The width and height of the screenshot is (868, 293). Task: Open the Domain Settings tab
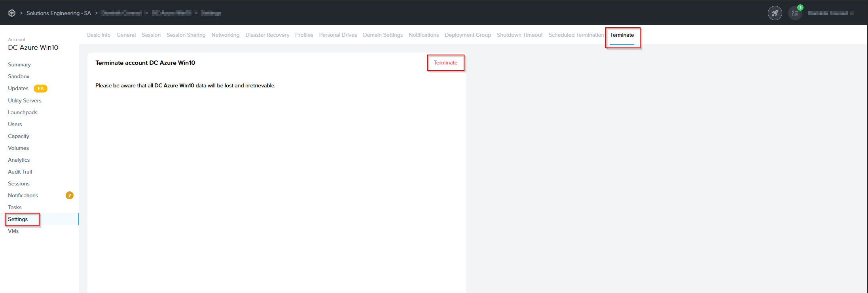[x=383, y=35]
